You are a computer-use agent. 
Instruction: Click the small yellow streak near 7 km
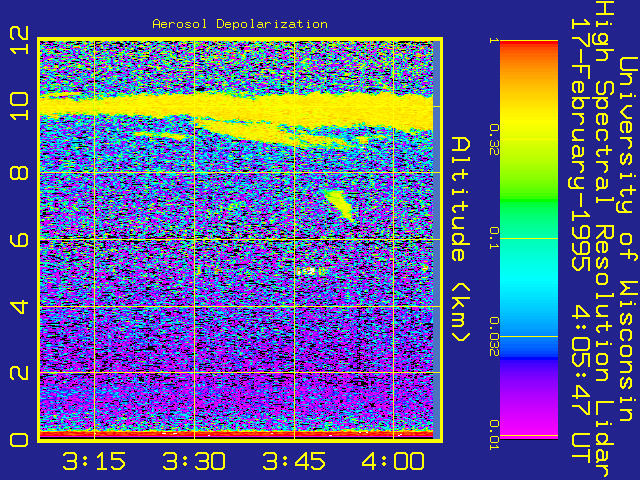(340, 205)
